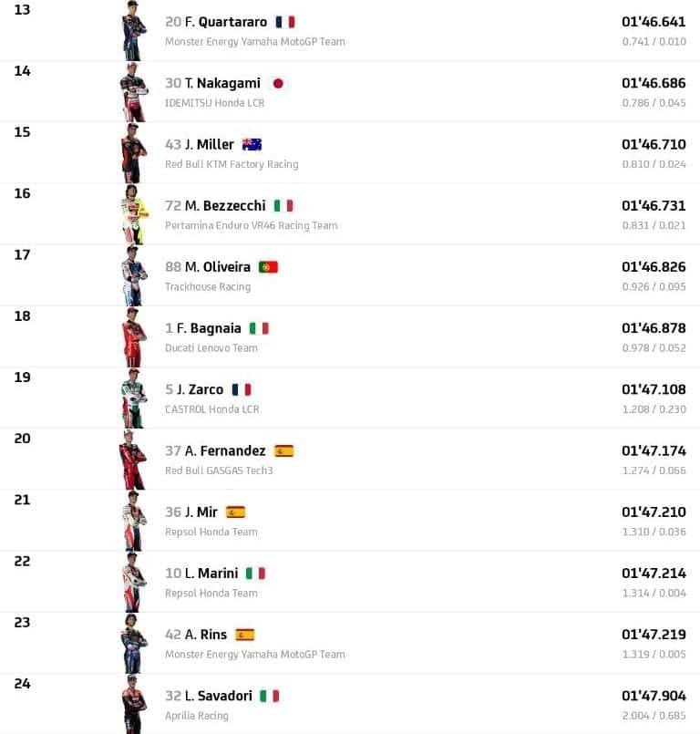Screen dimensions: 700x734
Task: Click the Australian flag beside J. Miller
Action: [252, 144]
